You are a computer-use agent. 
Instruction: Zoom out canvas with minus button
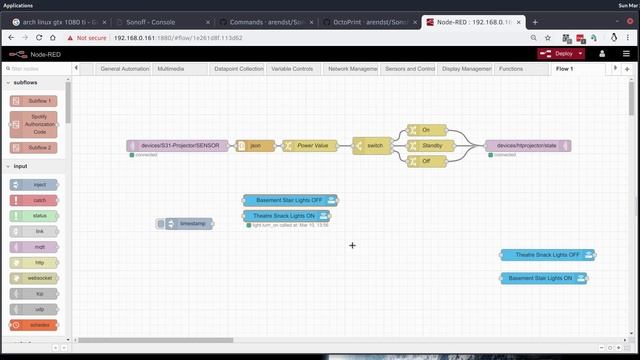pos(602,348)
